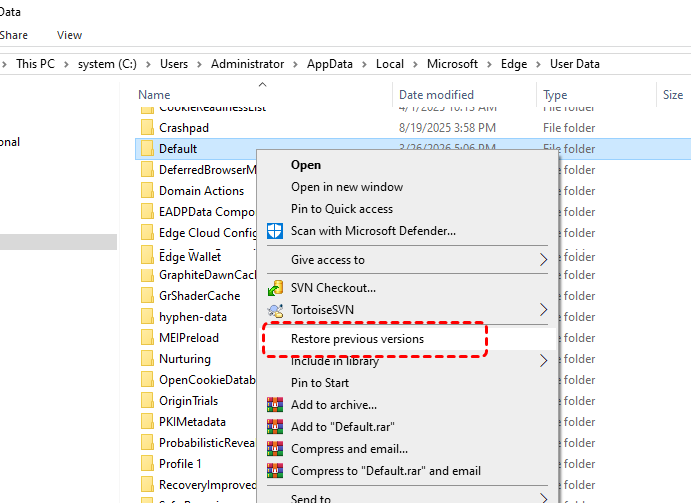Select Restore previous versions

coord(357,339)
